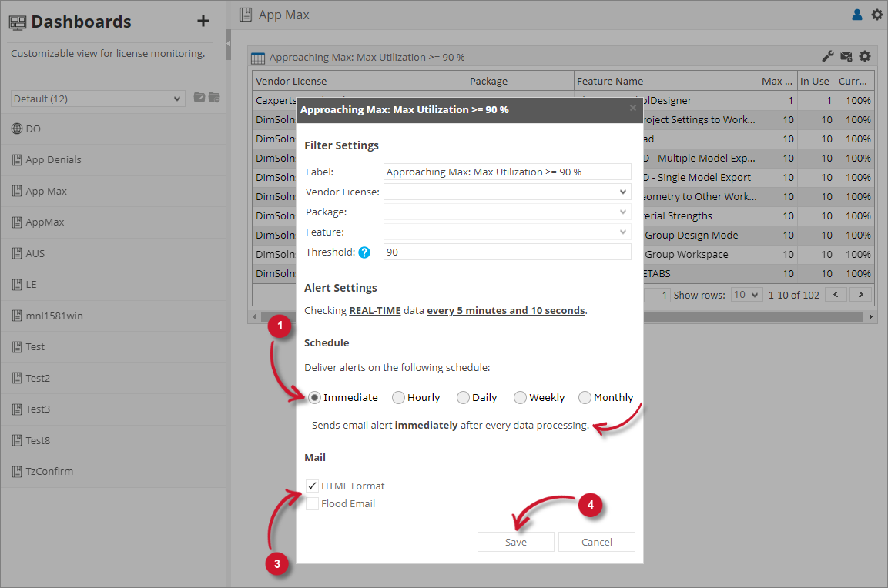Click the Save button
The width and height of the screenshot is (888, 588).
(515, 542)
